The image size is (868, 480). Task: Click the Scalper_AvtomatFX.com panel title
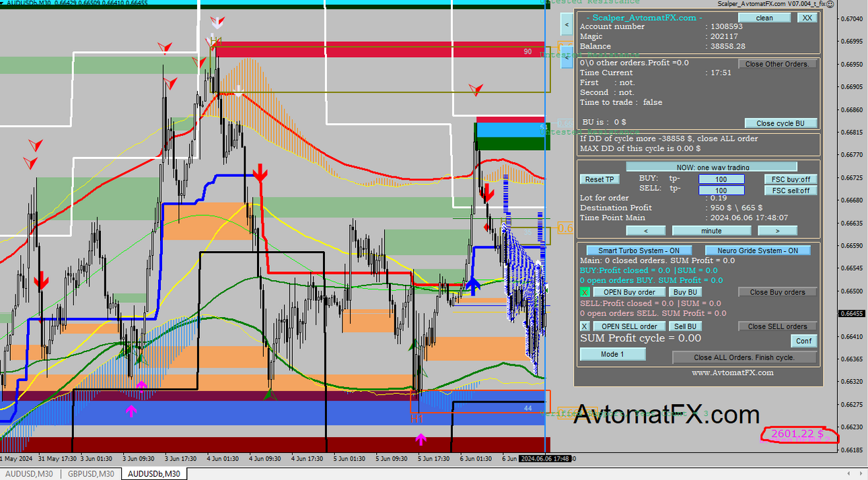[645, 18]
